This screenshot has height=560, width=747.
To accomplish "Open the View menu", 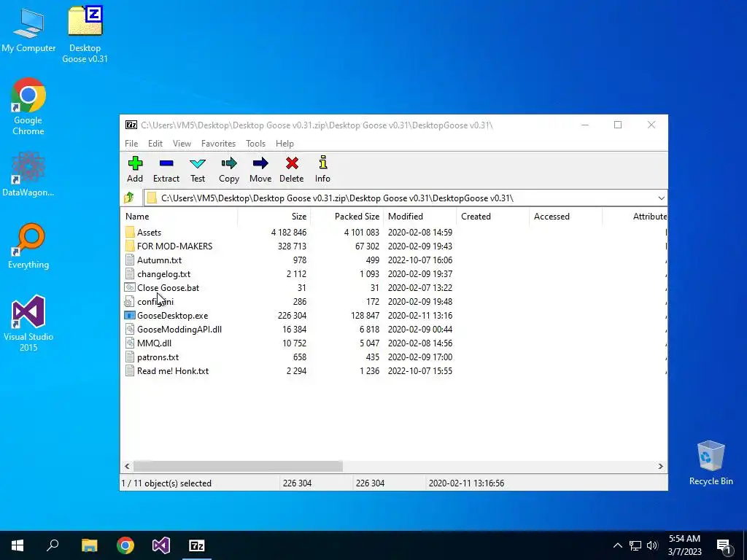I will click(x=182, y=144).
